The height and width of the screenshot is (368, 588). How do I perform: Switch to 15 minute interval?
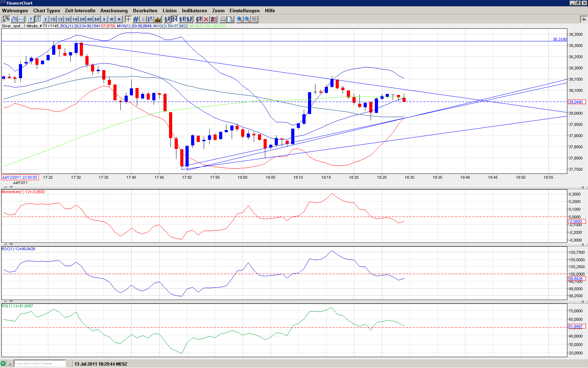coord(60,19)
